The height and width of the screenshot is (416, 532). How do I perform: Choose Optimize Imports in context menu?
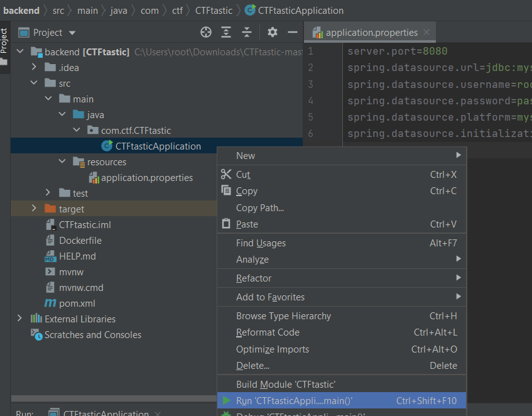tap(342, 349)
